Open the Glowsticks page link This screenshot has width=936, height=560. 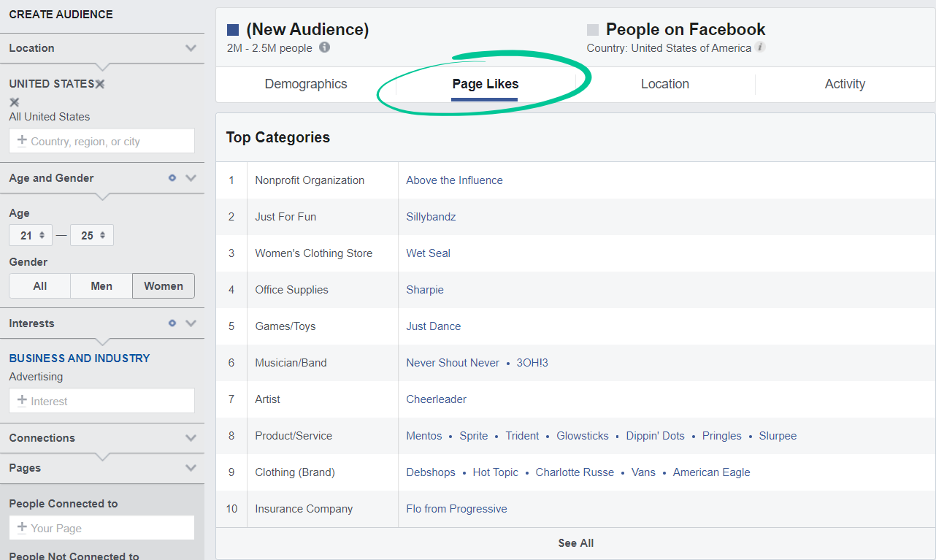pos(583,436)
